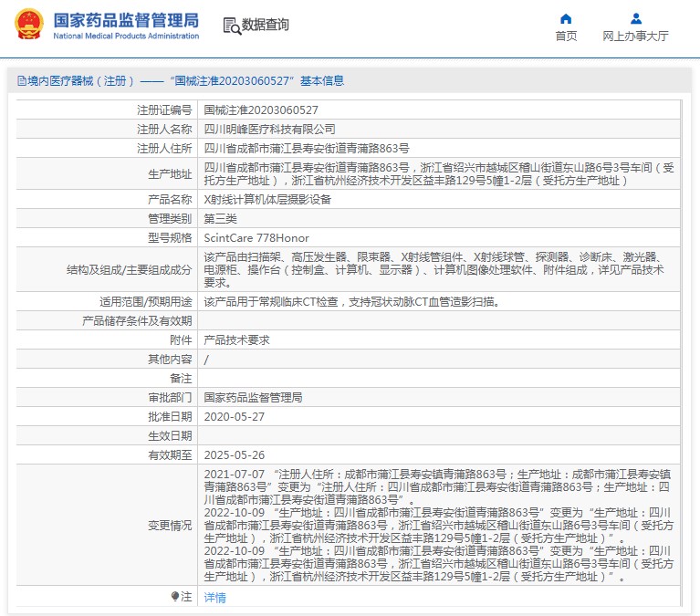Open the 网上办事大厅 link
The height and width of the screenshot is (616, 700).
pyautogui.click(x=635, y=37)
